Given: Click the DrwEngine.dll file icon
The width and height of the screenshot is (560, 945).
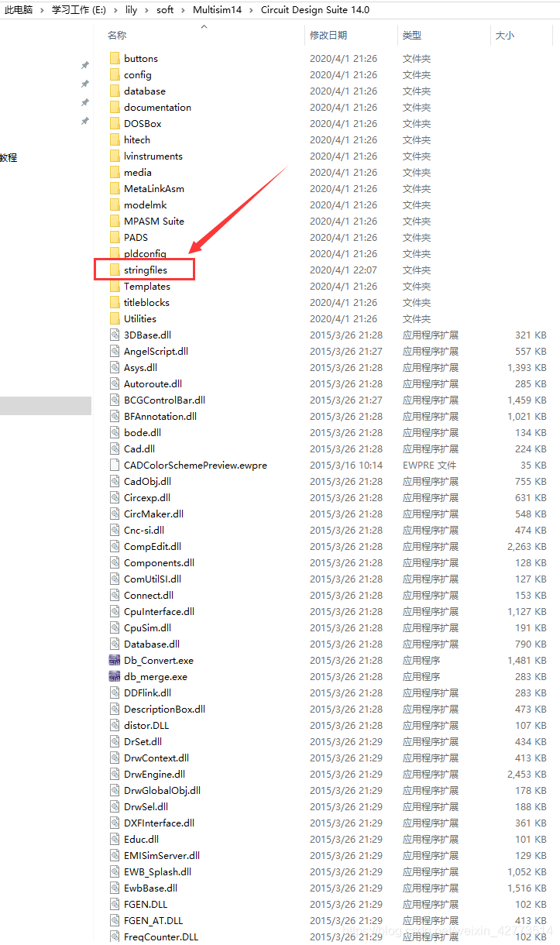Looking at the screenshot, I should pyautogui.click(x=115, y=774).
